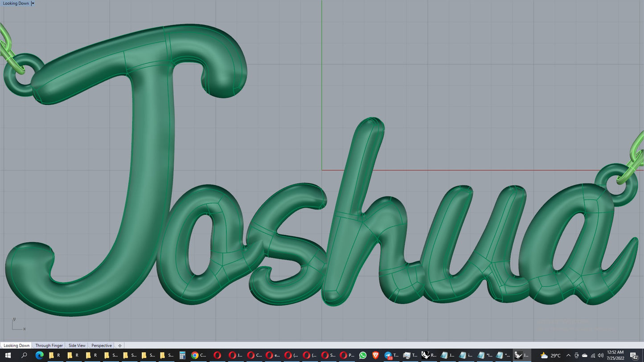
Task: Open the Looking Down viewport dropdown arrow
Action: click(x=33, y=3)
